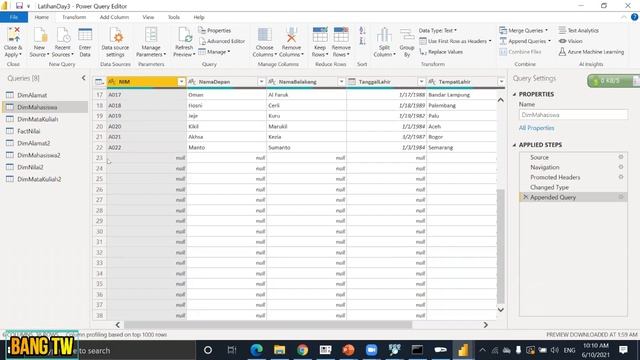
Task: Switch to Transform ribbon tab
Action: tap(74, 17)
